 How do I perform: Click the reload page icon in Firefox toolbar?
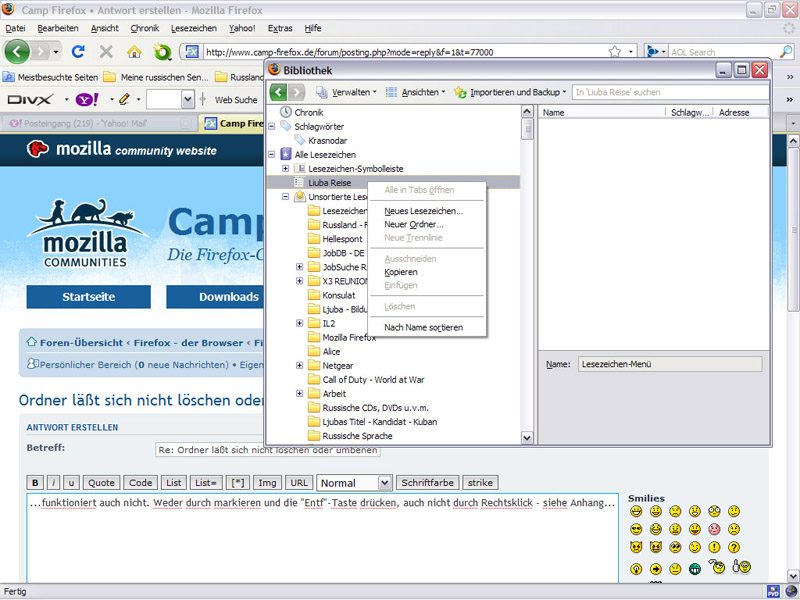pos(78,51)
